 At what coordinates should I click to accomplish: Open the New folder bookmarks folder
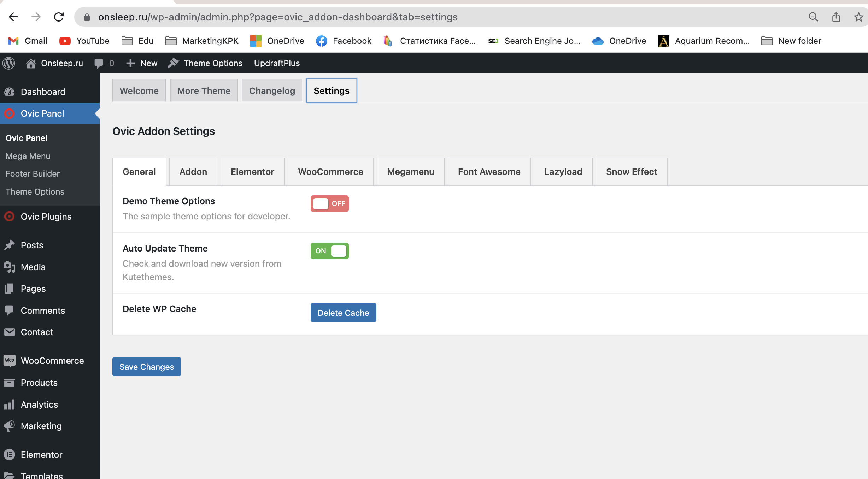coord(791,41)
